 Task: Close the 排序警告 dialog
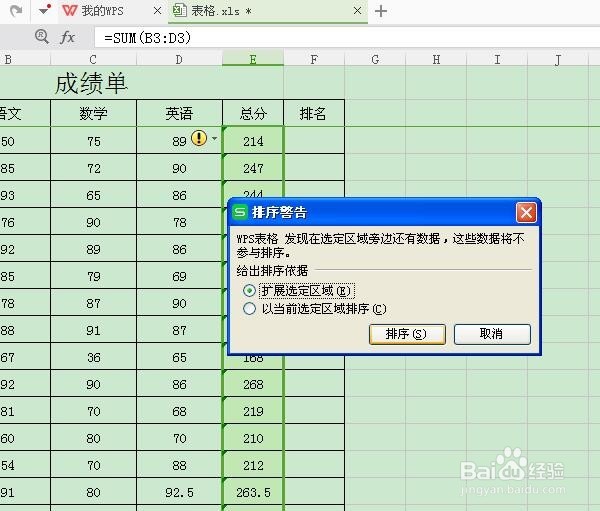coord(526,212)
